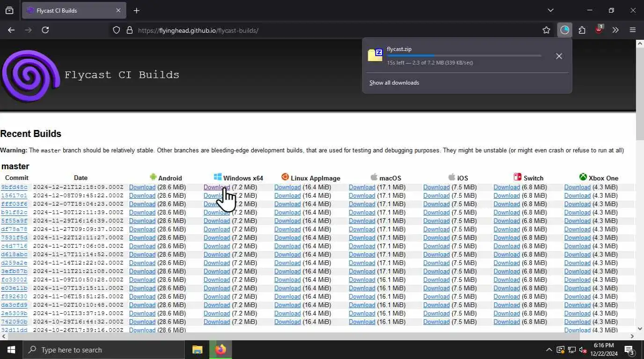Go back to the previous page
Screen dimensions: 644x359
[11, 30]
